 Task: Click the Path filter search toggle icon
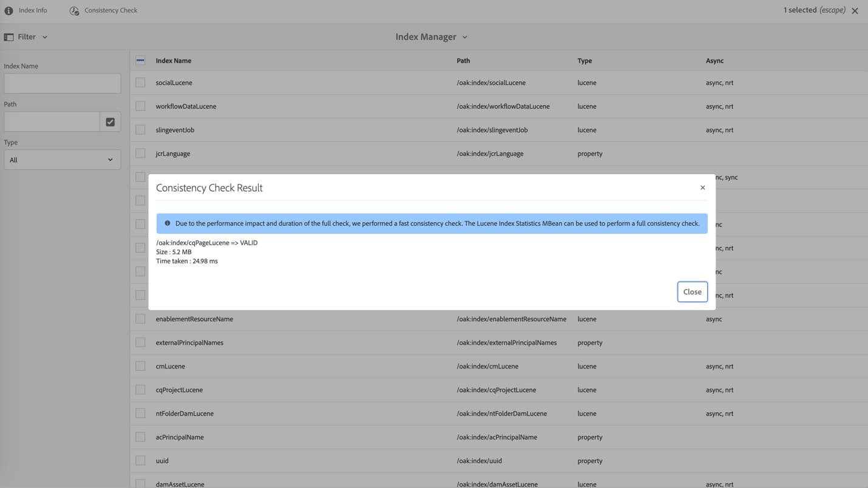coord(110,121)
